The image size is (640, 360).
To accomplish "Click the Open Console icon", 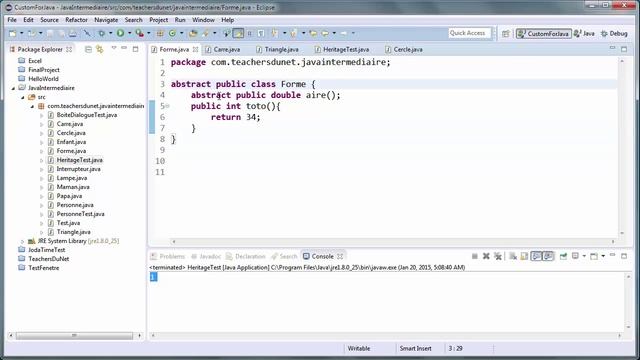I will pos(594,256).
